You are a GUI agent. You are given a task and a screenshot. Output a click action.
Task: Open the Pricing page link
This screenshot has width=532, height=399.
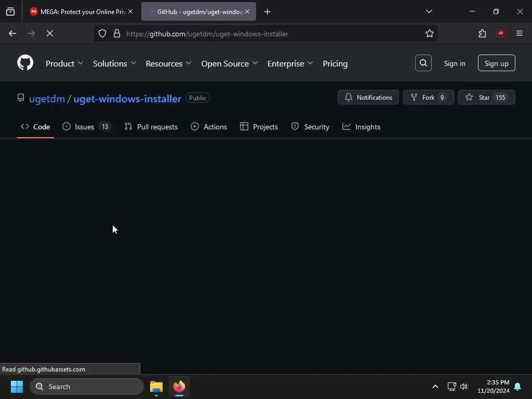point(335,63)
